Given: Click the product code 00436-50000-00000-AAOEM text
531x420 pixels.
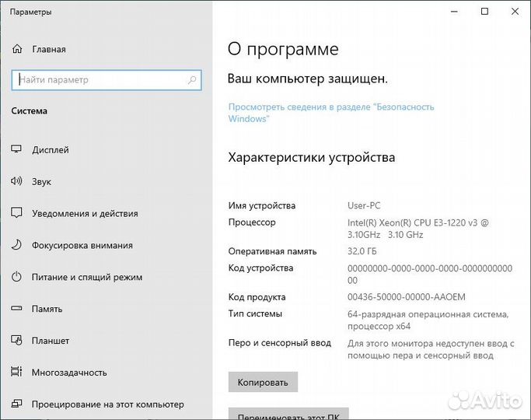Looking at the screenshot, I should (404, 297).
